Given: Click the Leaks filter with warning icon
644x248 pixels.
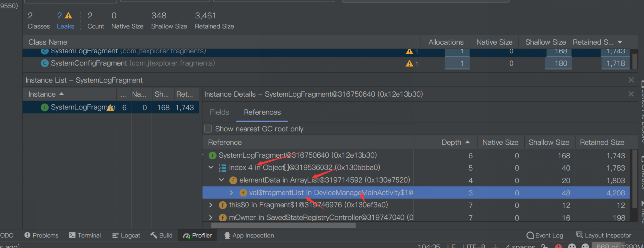Looking at the screenshot, I should [x=65, y=20].
